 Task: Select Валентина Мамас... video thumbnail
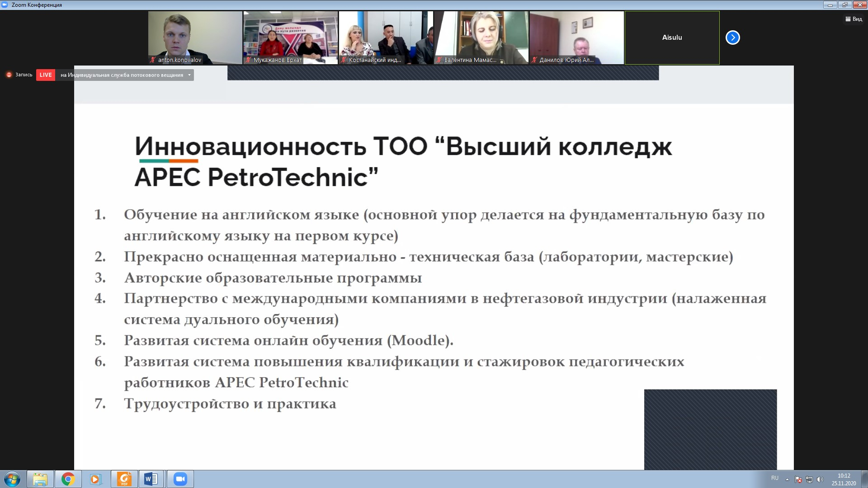point(481,38)
